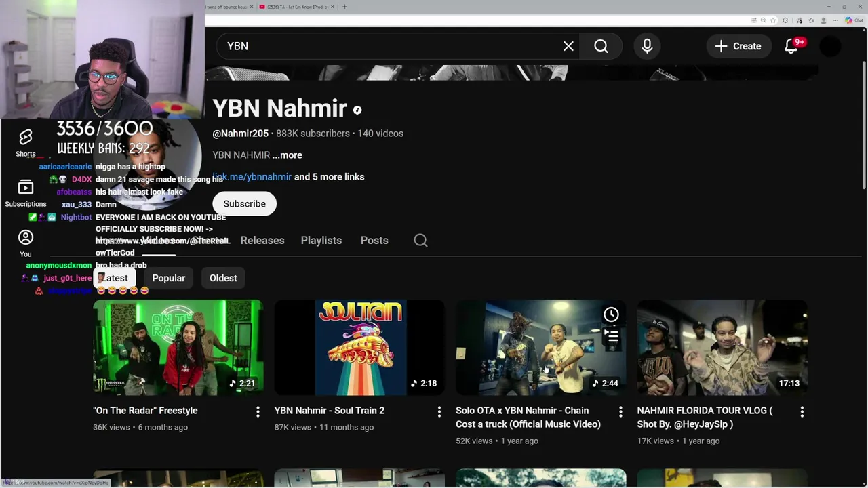868x488 pixels.
Task: Open the You sidebar section
Action: [26, 244]
